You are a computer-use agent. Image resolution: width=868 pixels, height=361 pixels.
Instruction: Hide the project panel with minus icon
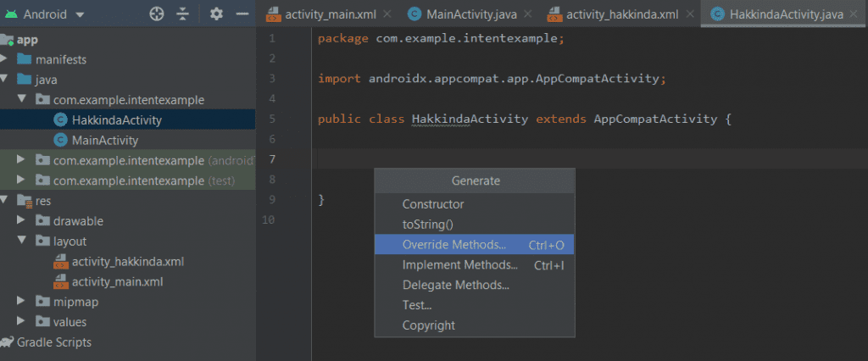(242, 14)
